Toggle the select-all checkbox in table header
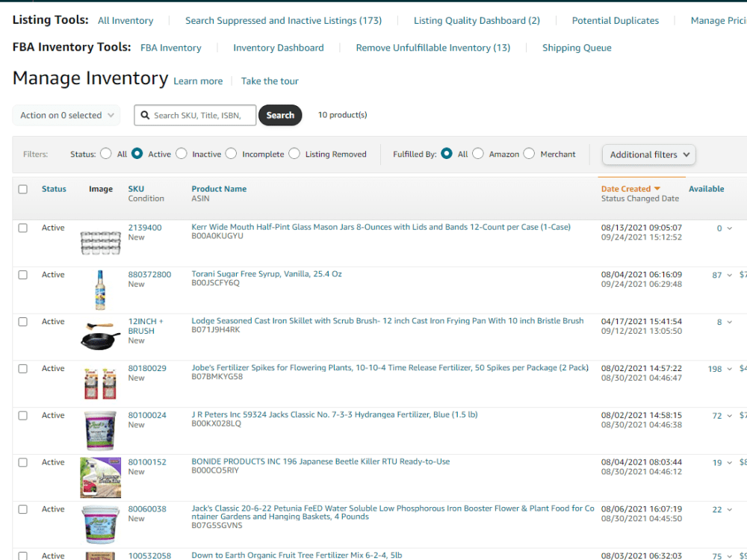Screen dimensions: 747x560 (x=23, y=189)
